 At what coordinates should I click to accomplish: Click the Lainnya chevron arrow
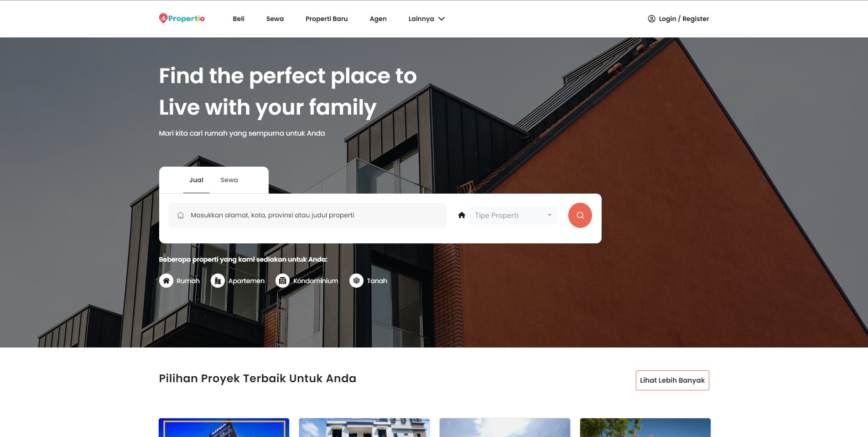tap(442, 19)
